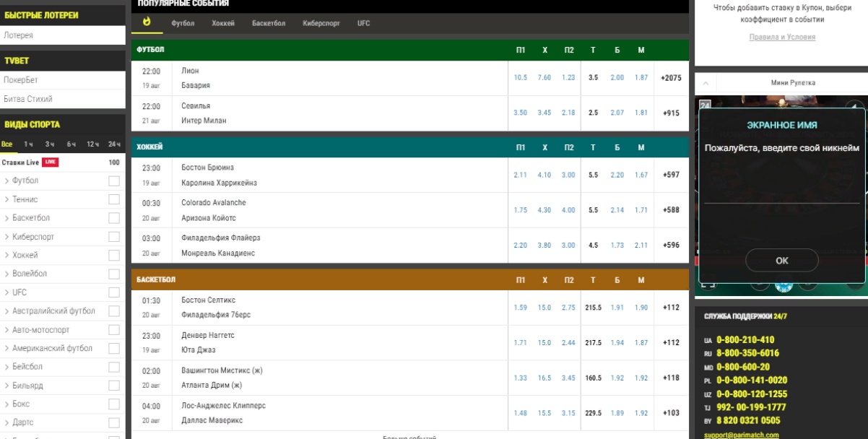
Task: Pick П1 odds 2.11 for Бостон Брюинз
Action: (521, 175)
